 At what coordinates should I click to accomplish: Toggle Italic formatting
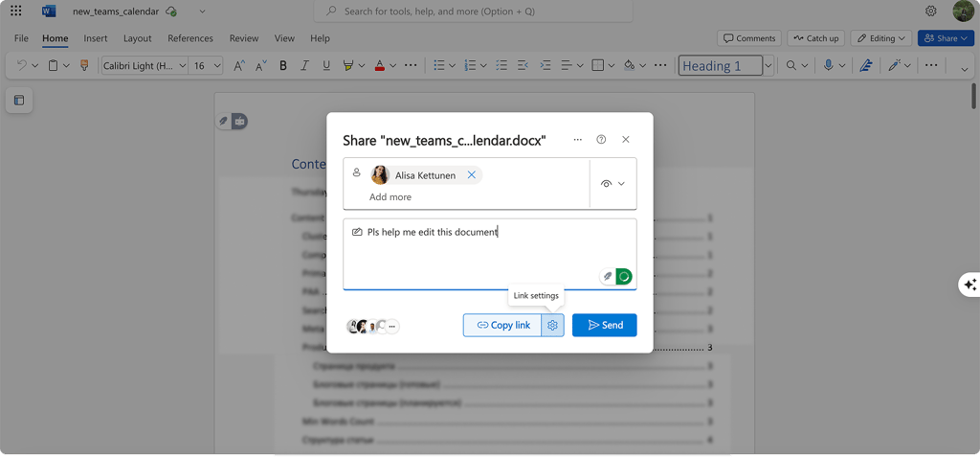click(304, 65)
